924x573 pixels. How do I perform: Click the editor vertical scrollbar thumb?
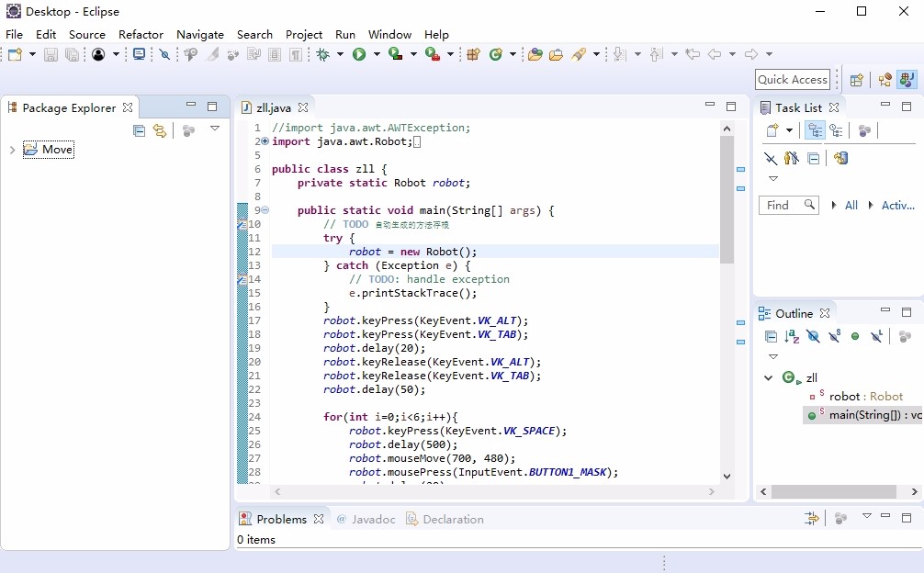(x=727, y=199)
